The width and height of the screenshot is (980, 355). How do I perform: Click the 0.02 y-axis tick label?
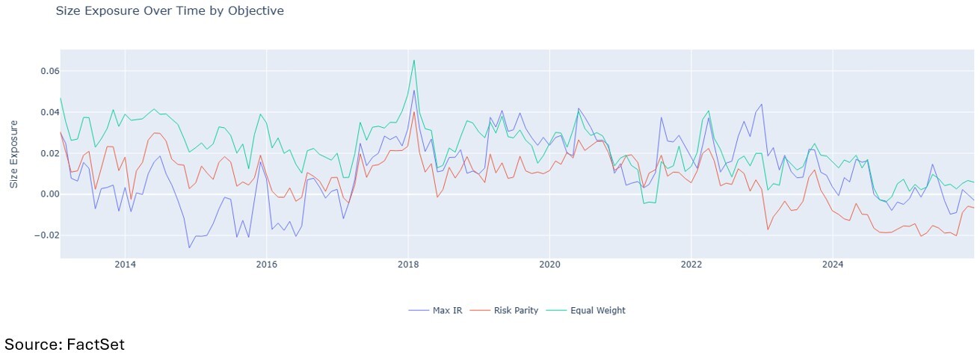pyautogui.click(x=39, y=154)
